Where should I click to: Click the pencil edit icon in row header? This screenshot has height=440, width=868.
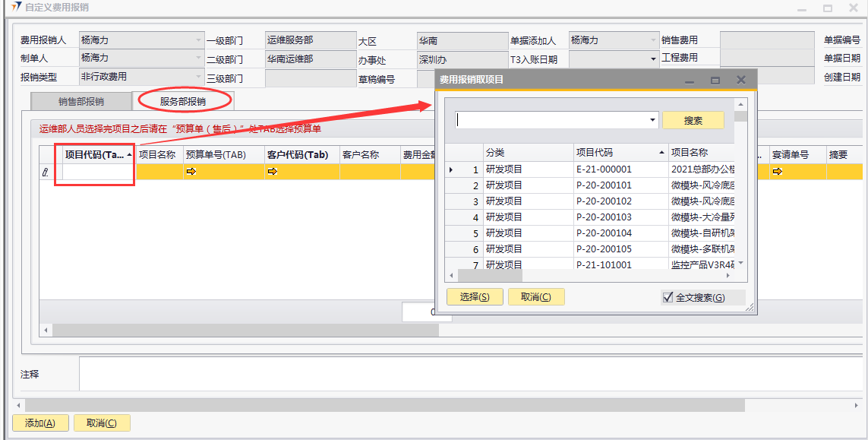46,173
